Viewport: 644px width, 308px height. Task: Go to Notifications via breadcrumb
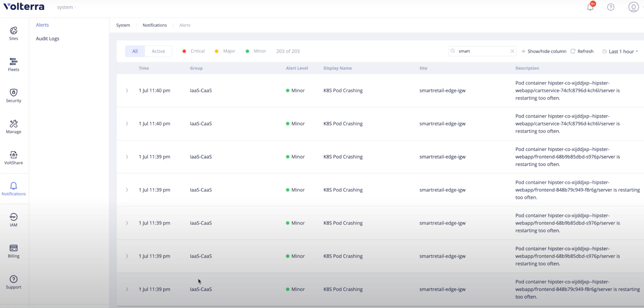[155, 25]
